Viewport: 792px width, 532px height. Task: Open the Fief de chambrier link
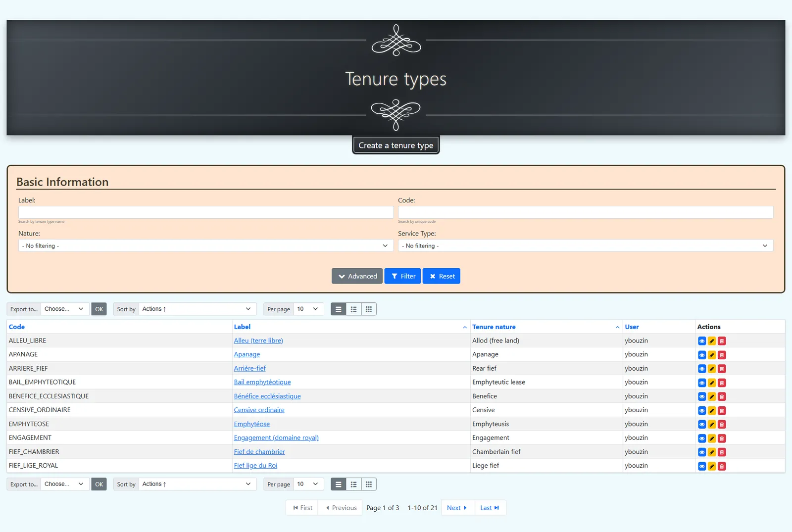pyautogui.click(x=259, y=452)
